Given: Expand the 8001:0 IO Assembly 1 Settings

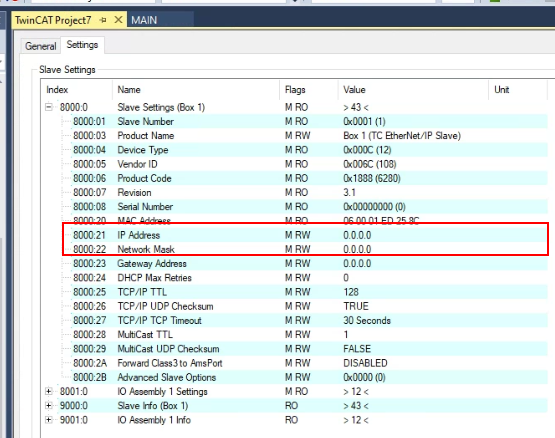Looking at the screenshot, I should tap(49, 391).
